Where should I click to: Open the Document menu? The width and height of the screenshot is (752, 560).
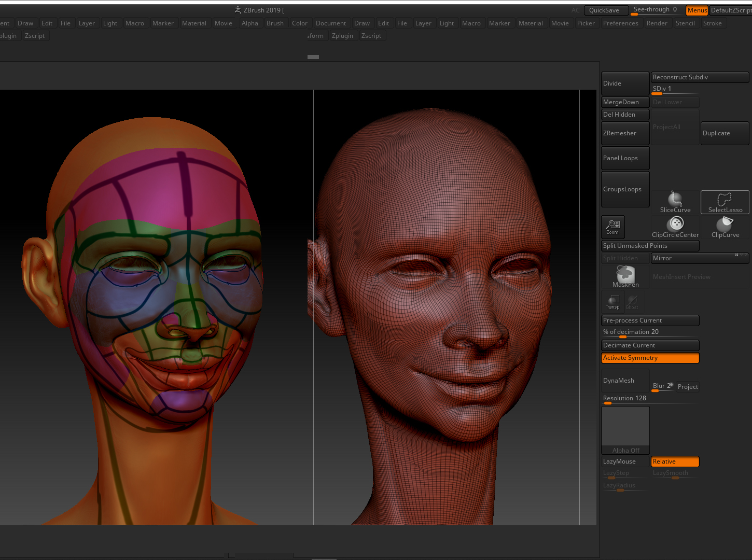[331, 23]
